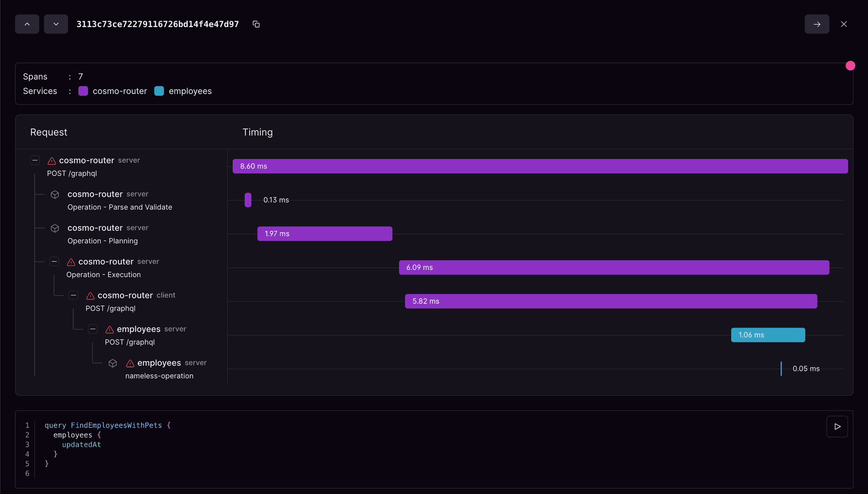
Task: Click cube icon beside Parse and Validate span
Action: 55,194
